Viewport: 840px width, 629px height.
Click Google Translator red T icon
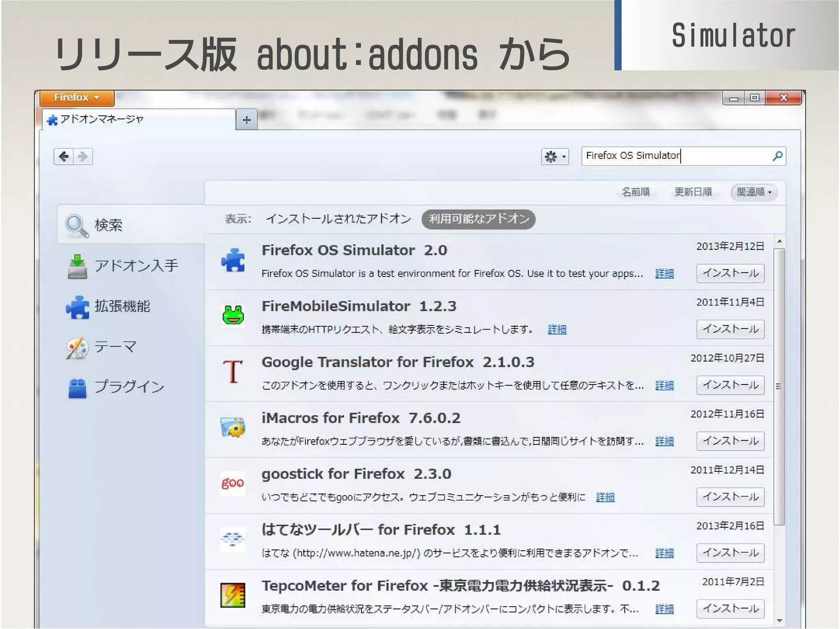pos(233,371)
